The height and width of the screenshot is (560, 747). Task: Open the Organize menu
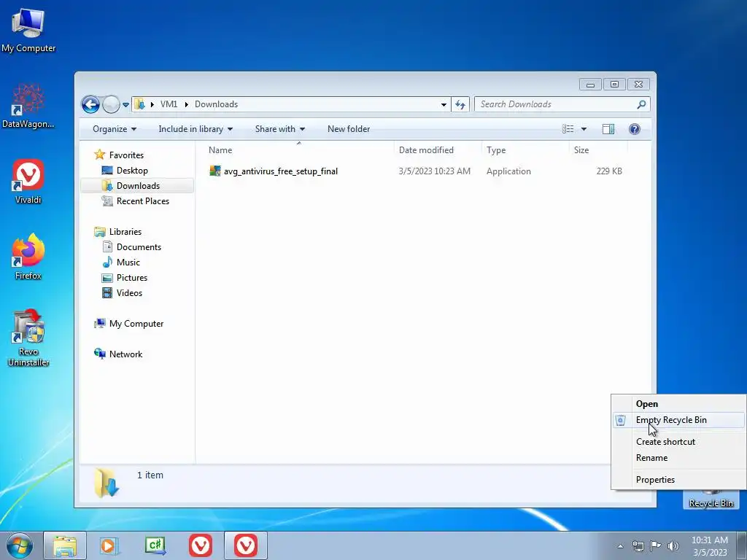click(x=115, y=129)
